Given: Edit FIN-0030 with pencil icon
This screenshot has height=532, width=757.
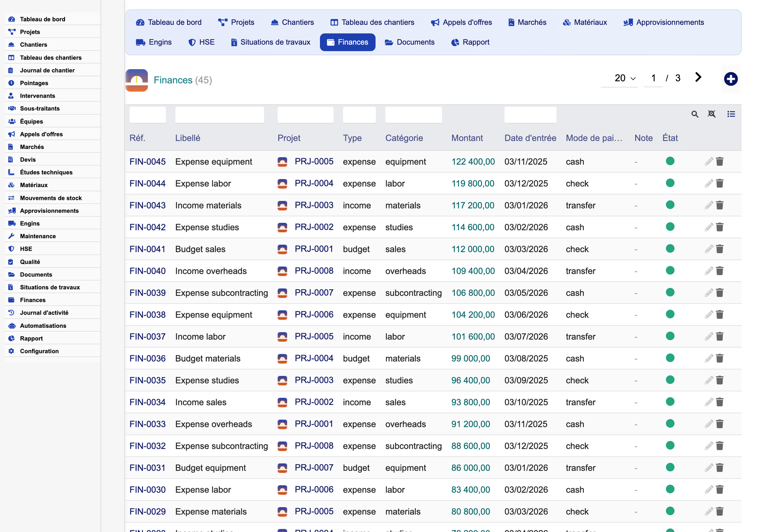Looking at the screenshot, I should click(709, 490).
